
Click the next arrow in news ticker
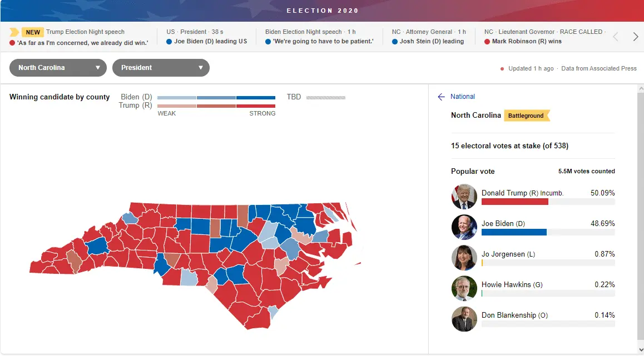pos(636,37)
